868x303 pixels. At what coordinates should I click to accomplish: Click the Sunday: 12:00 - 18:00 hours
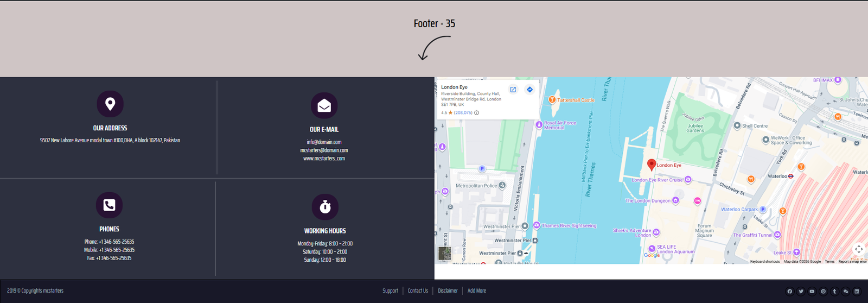[325, 260]
